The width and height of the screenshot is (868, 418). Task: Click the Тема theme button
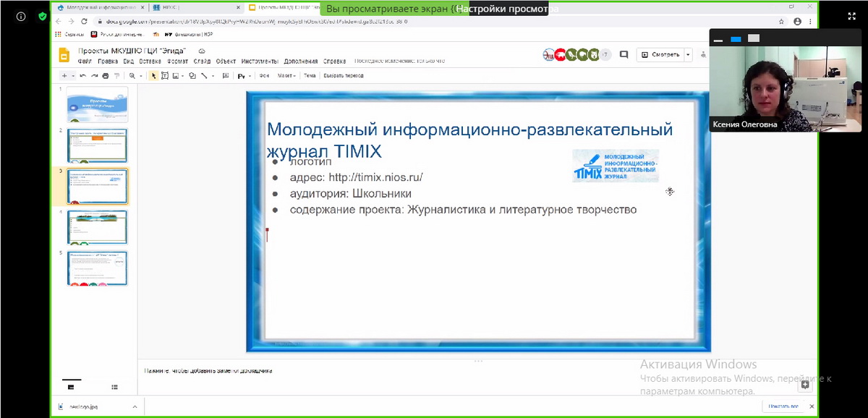point(310,76)
